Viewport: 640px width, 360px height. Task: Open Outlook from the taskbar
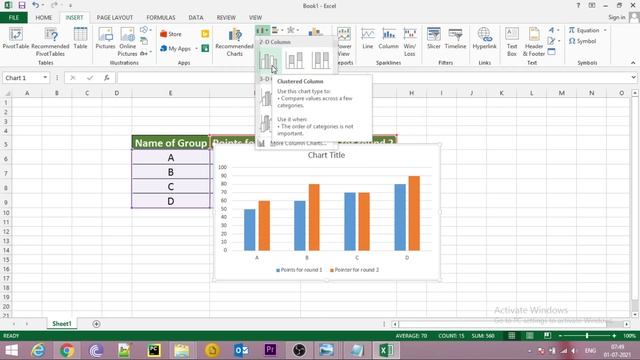(241, 350)
